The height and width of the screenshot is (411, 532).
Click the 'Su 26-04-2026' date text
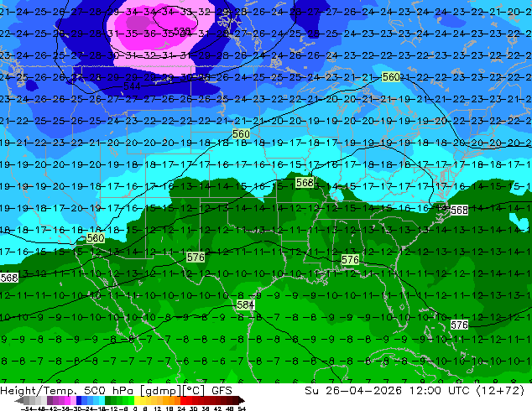tap(353, 391)
